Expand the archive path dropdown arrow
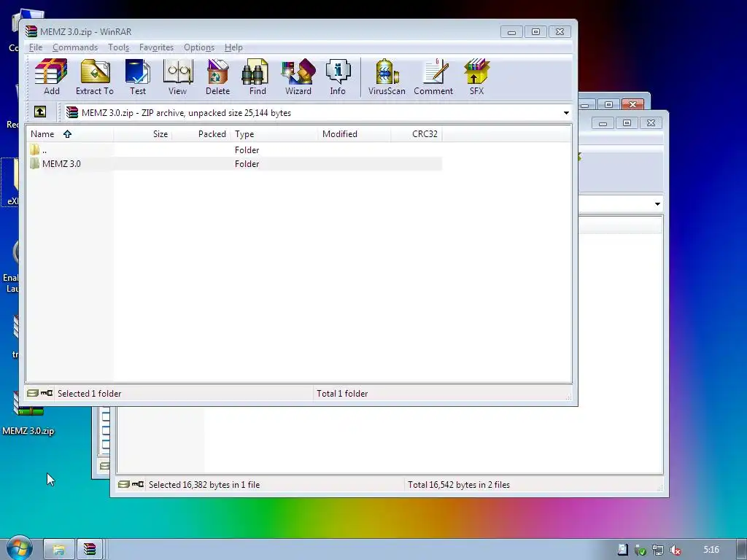Viewport: 747px width, 560px height. click(566, 113)
